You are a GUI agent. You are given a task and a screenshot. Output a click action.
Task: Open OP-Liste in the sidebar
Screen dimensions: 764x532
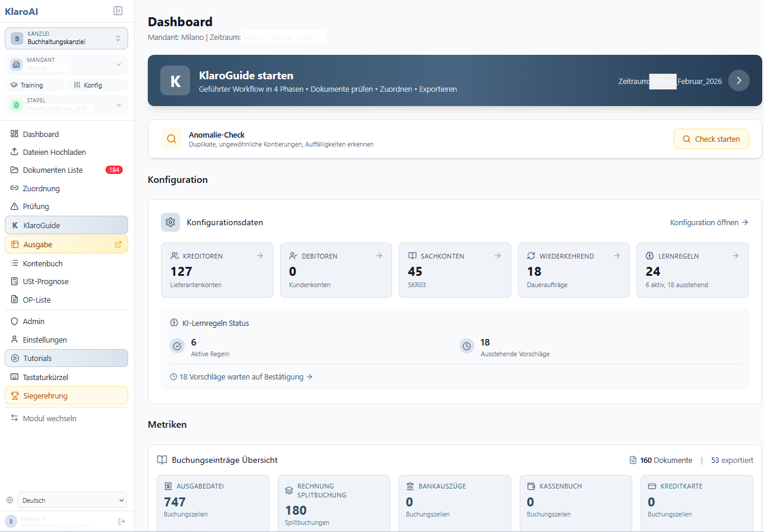(66, 300)
